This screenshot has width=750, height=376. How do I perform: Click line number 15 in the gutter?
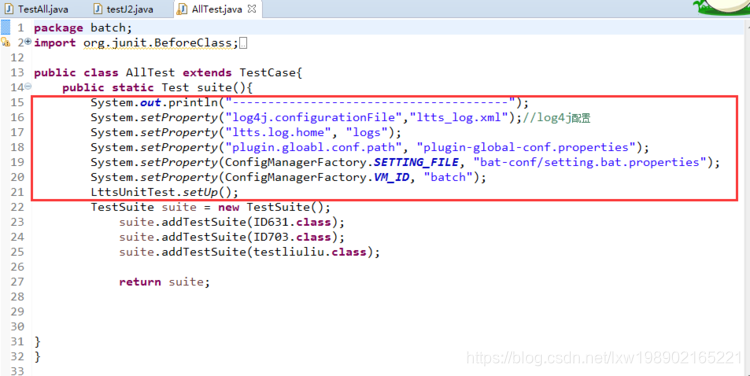click(x=17, y=102)
